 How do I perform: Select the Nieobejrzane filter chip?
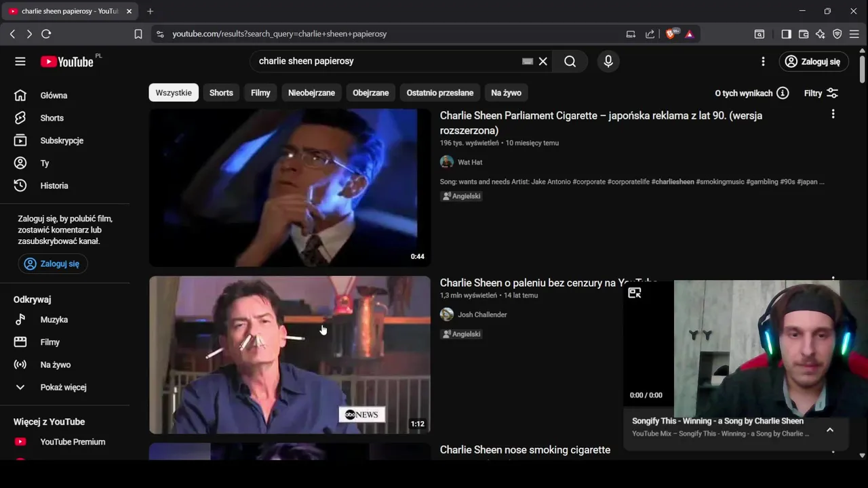[311, 93]
